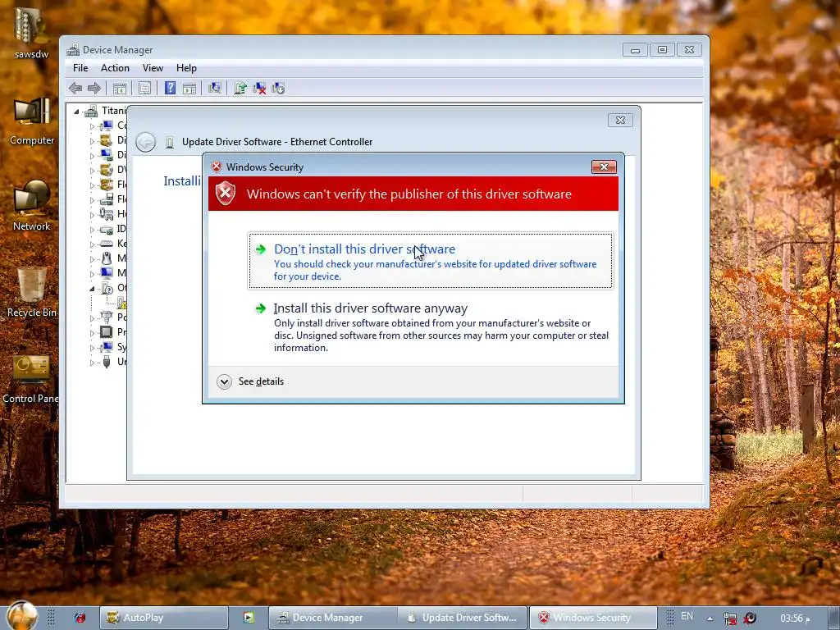840x630 pixels.
Task: Select the Keyboards device icon in tree
Action: tap(107, 244)
